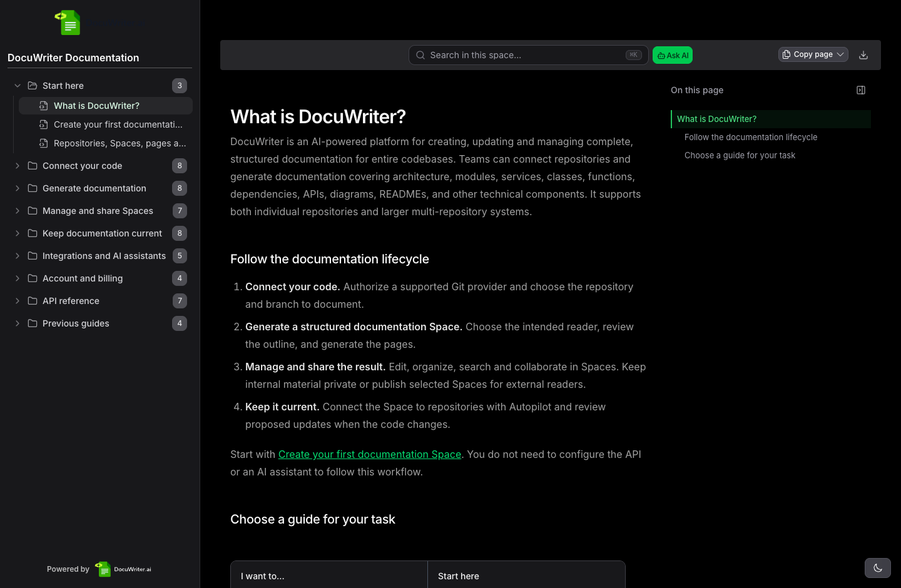Viewport: 901px width, 588px height.
Task: Expand the API reference chevron
Action: (x=18, y=301)
